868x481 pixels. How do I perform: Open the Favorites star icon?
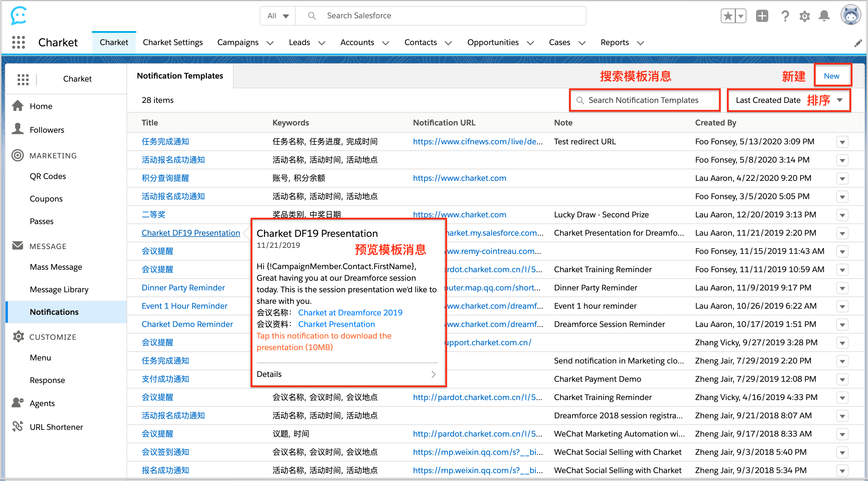[728, 16]
